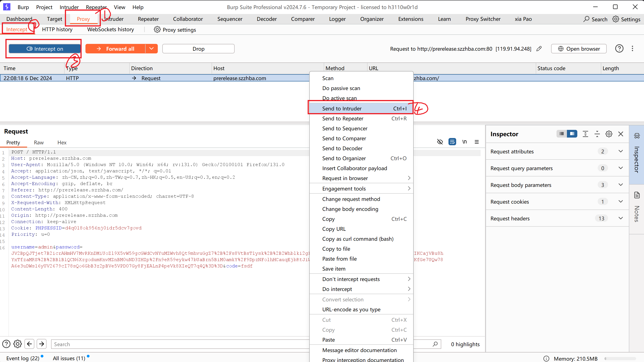Toggle the Intercept on button
Screen dimensions: 644x362
tap(45, 49)
